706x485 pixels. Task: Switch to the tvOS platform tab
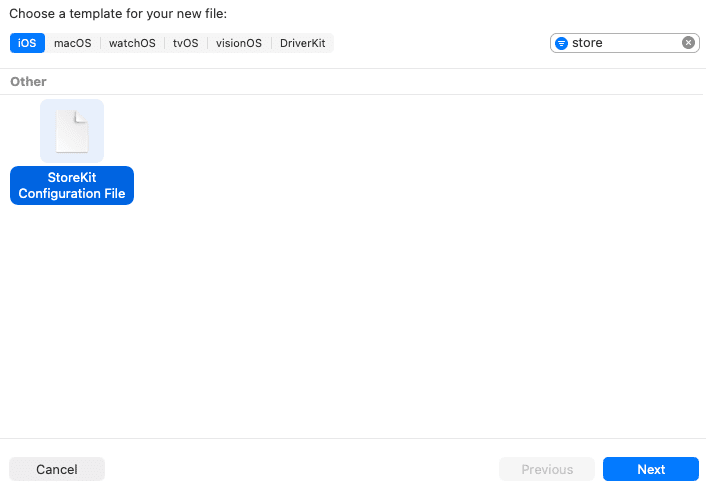[186, 43]
